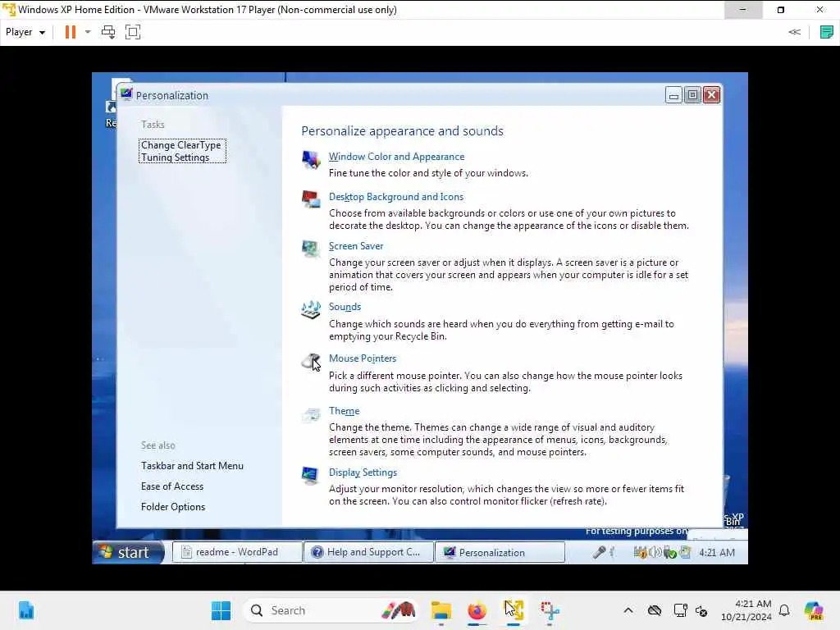Click Send Ctrl+Alt+Del icon
Viewport: 840px width, 630px height.
click(x=108, y=32)
